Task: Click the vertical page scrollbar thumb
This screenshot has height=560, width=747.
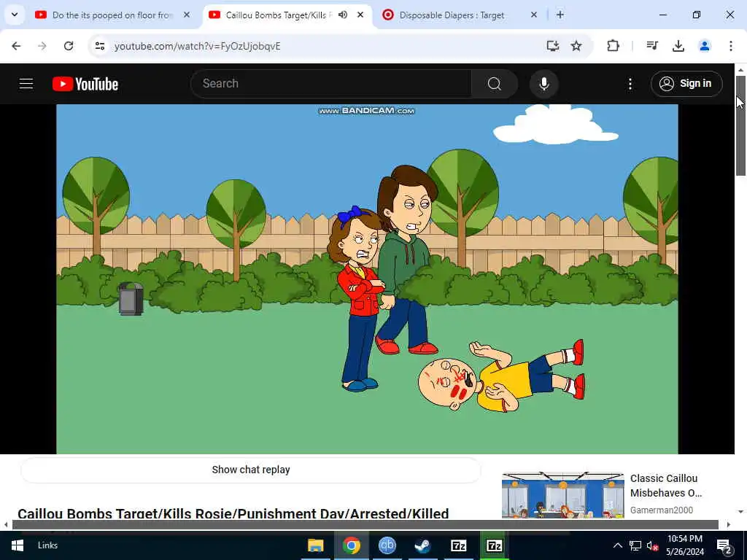Action: pyautogui.click(x=741, y=125)
